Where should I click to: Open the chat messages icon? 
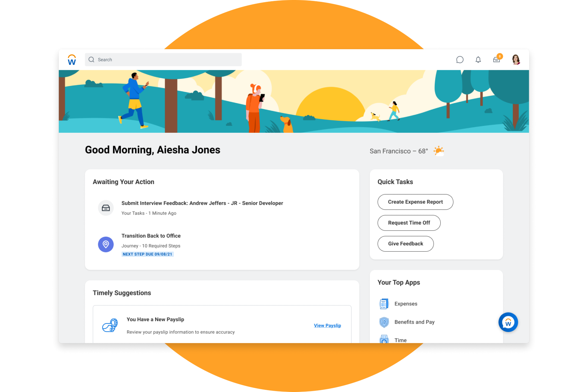[x=460, y=60]
